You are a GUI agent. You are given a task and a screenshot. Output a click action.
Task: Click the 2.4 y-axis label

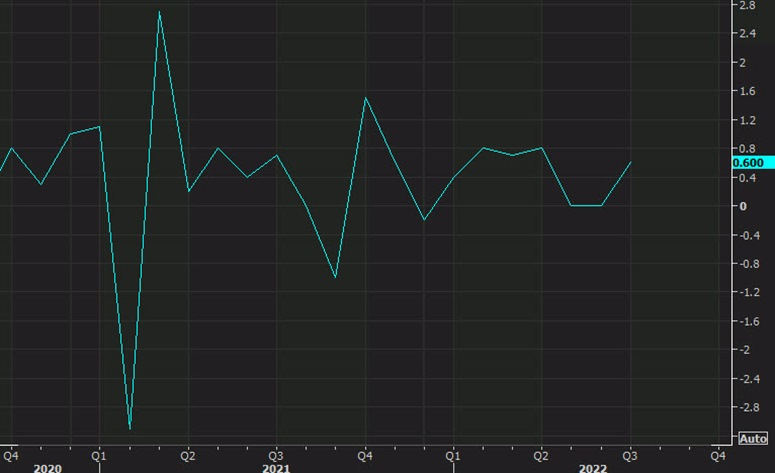pyautogui.click(x=747, y=34)
